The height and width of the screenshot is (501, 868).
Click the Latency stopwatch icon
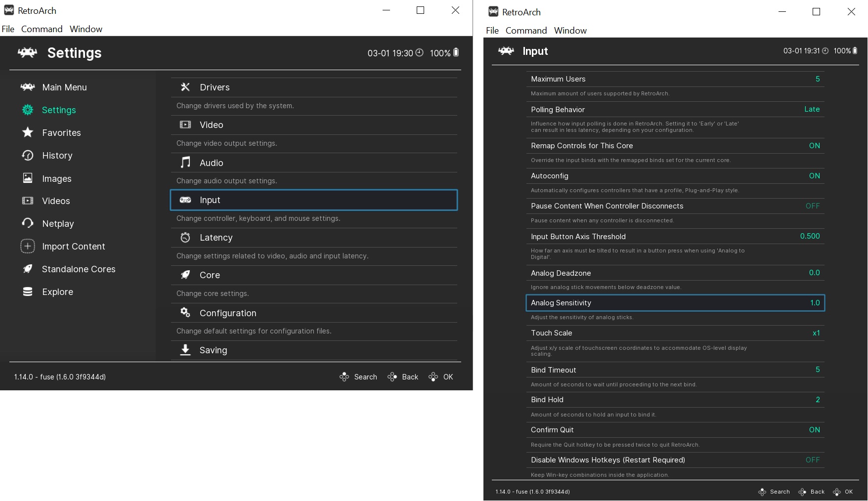pyautogui.click(x=185, y=238)
